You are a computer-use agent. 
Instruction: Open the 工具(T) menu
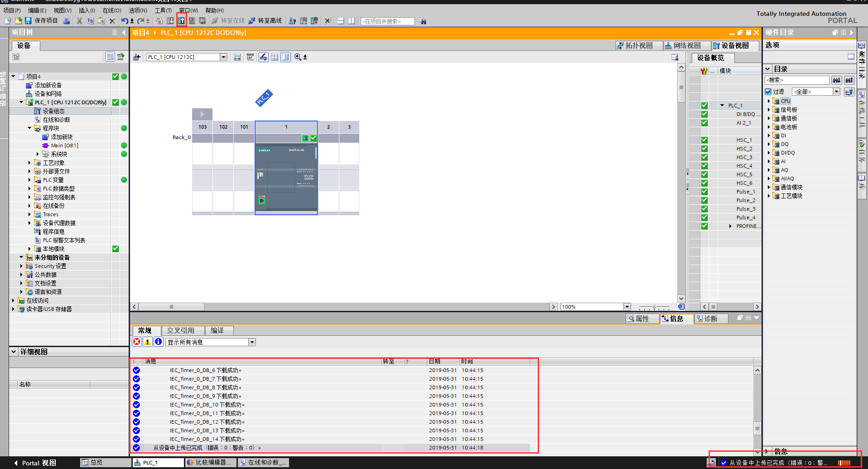point(164,10)
